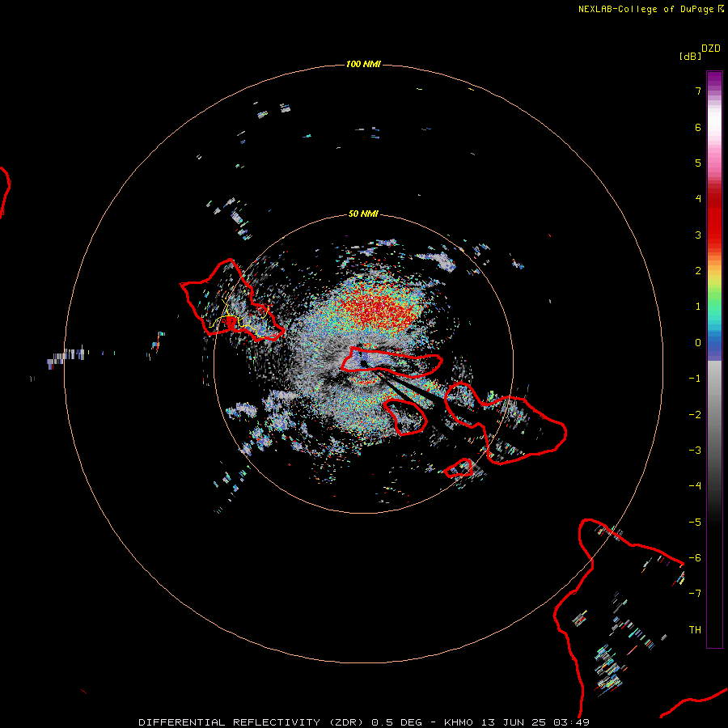Click the [dB] unit label

[x=690, y=56]
